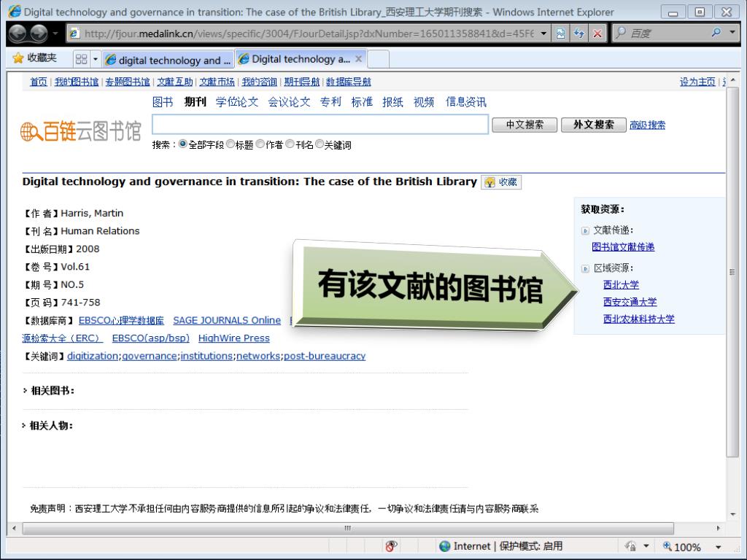Click the 外文搜索 button
The image size is (747, 560).
[x=594, y=125]
